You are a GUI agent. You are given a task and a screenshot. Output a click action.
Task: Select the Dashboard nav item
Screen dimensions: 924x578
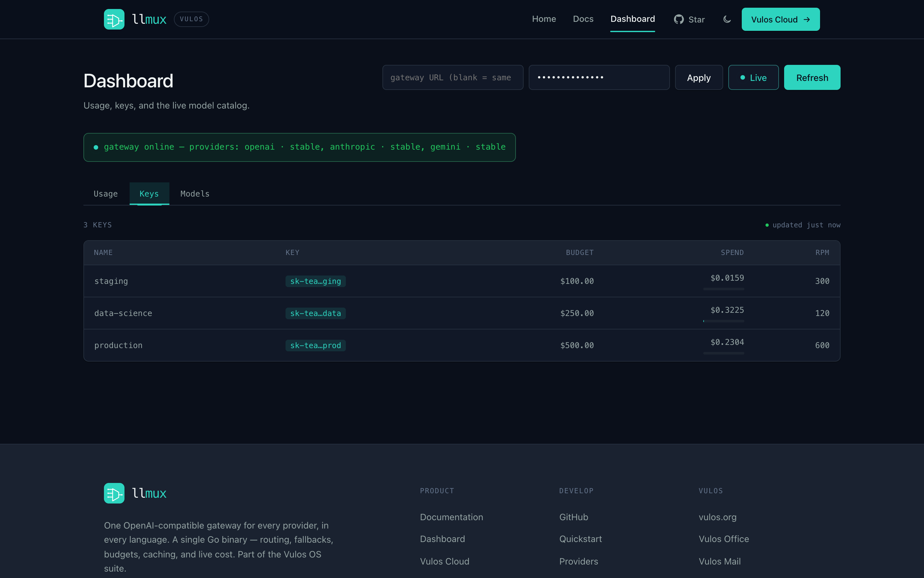632,19
